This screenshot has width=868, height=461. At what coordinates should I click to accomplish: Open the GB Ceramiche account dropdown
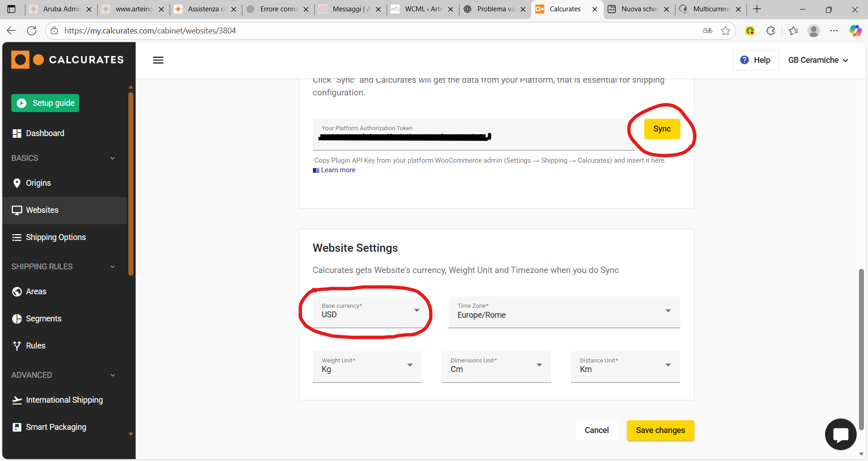(x=818, y=60)
